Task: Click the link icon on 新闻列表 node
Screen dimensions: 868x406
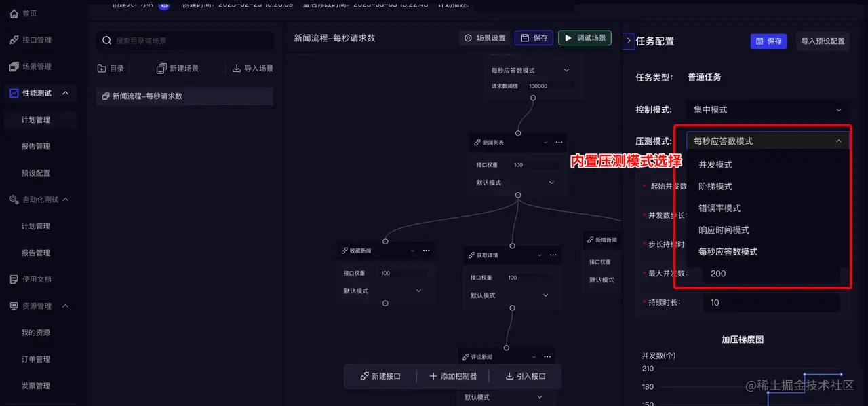Action: (477, 143)
